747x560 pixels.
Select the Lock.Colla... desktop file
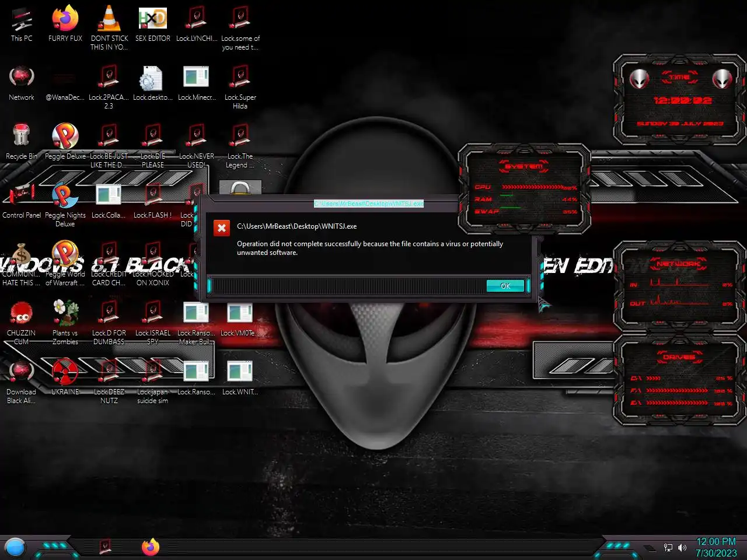pos(109,201)
